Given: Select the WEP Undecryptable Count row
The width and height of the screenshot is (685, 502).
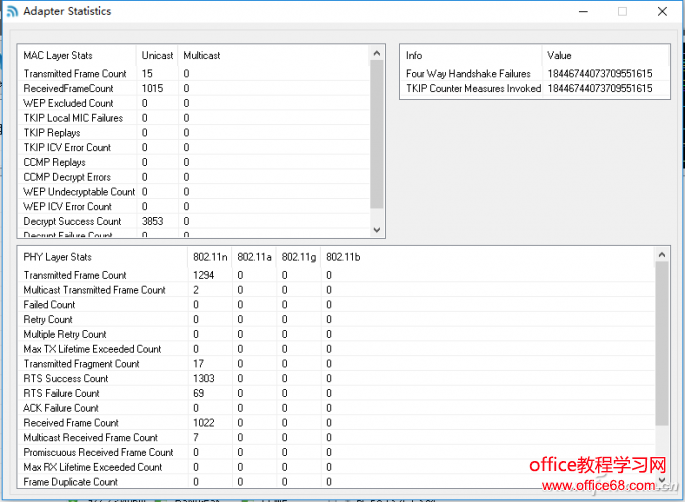Looking at the screenshot, I should click(x=194, y=192).
